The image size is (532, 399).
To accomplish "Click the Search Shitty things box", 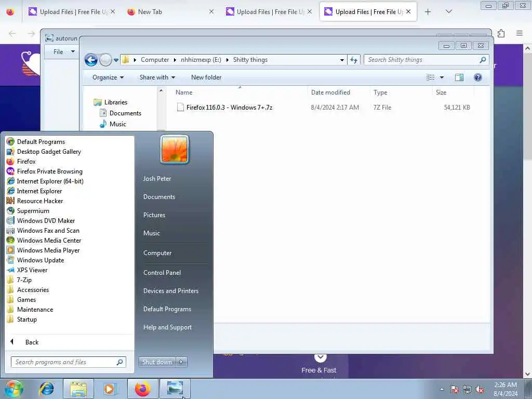I will click(426, 60).
